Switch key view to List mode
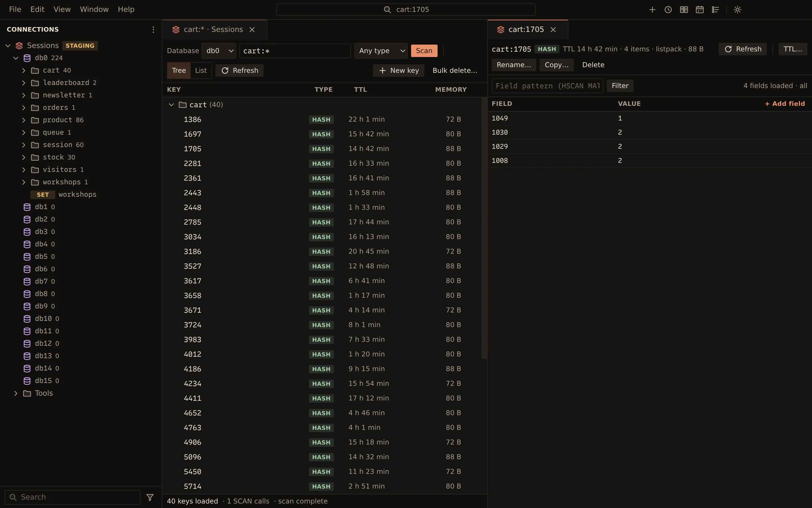The height and width of the screenshot is (508, 812). (x=201, y=71)
